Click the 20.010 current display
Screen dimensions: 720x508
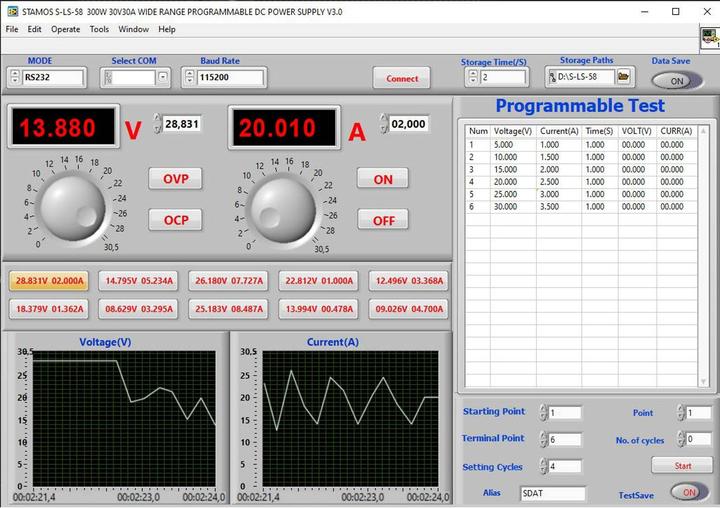[x=284, y=127]
